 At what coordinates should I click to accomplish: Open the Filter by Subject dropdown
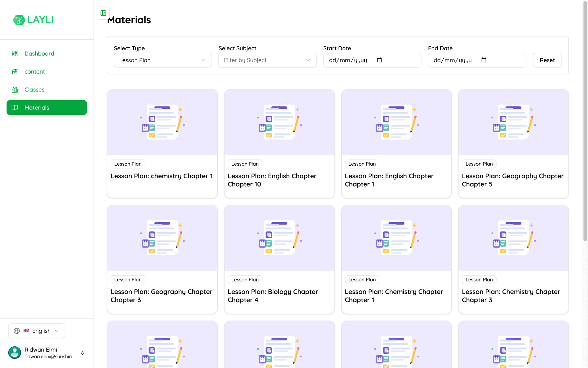[268, 60]
